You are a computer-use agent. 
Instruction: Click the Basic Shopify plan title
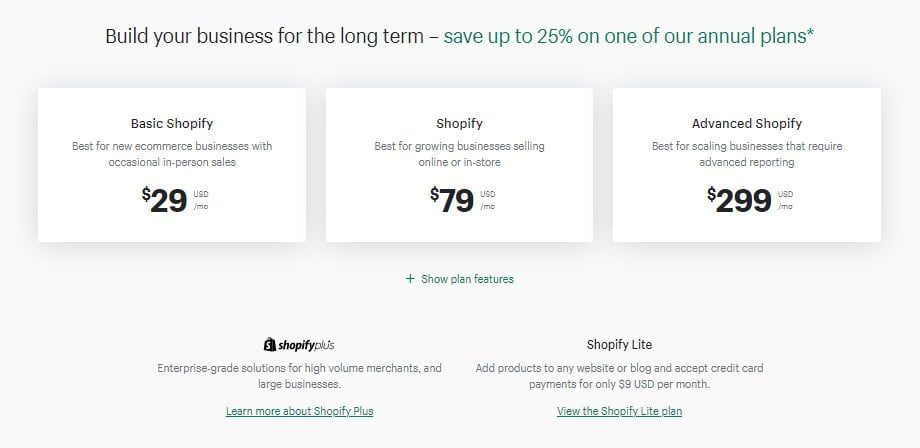click(172, 124)
